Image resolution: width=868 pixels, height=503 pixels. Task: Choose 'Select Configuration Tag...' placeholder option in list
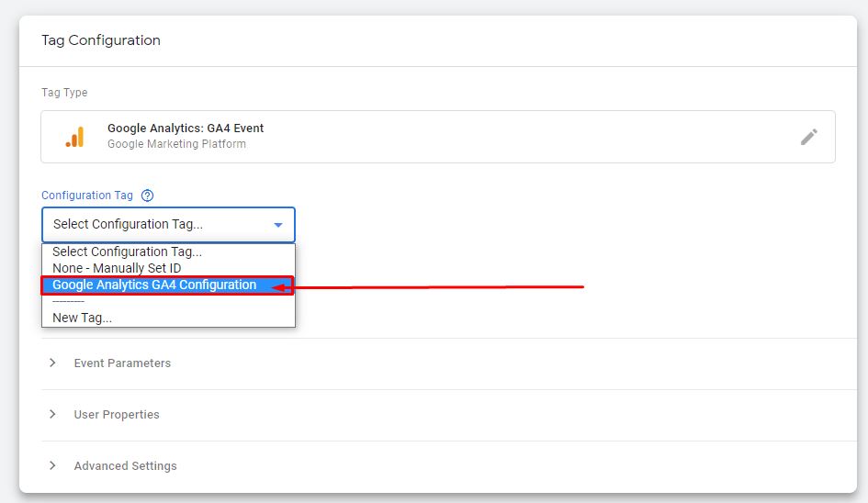point(127,251)
